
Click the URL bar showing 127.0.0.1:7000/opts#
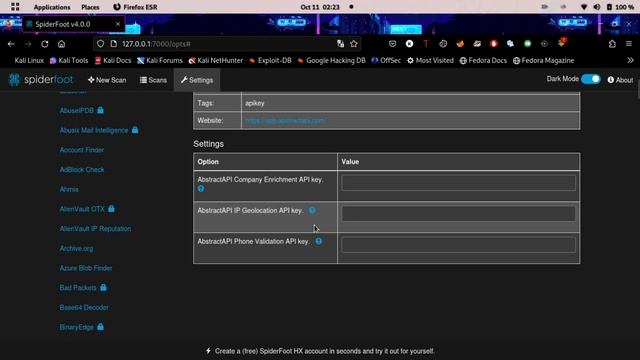227,44
